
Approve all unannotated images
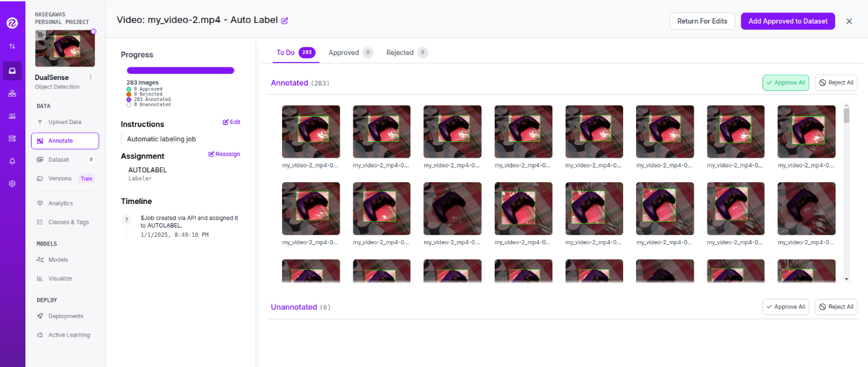point(786,307)
